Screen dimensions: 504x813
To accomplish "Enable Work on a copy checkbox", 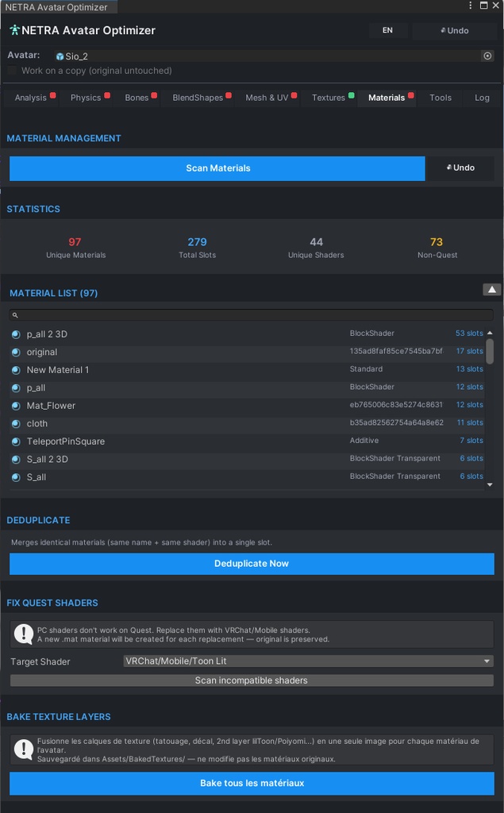I will tap(12, 71).
